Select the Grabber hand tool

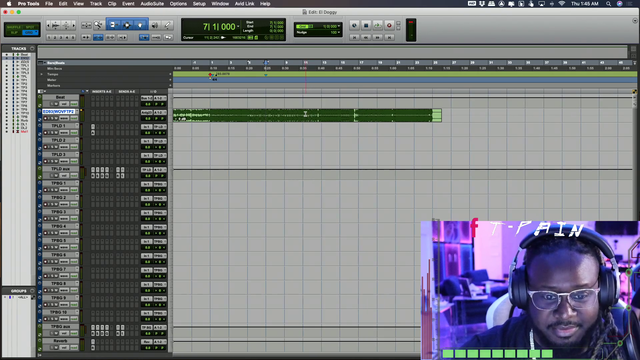[140, 25]
